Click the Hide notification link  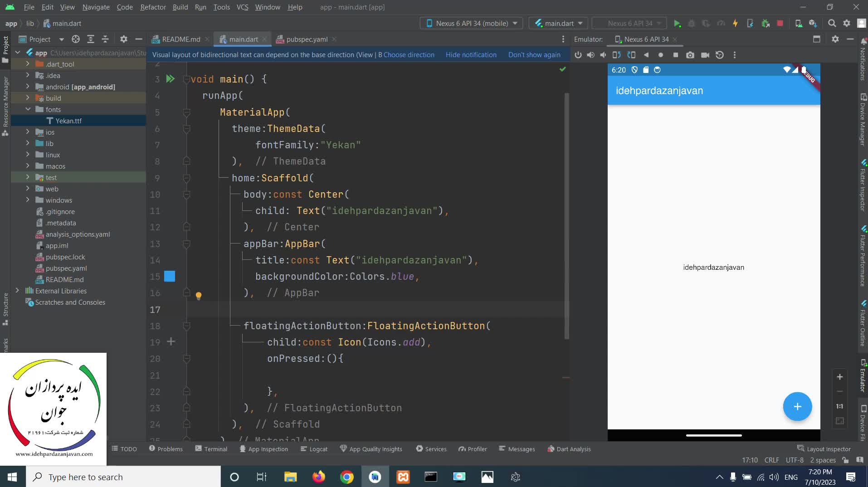[x=471, y=55]
